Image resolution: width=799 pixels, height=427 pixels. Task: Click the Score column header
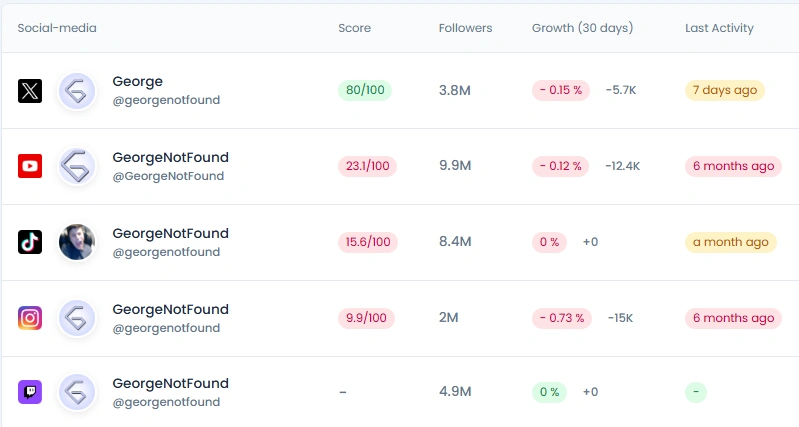pyautogui.click(x=355, y=28)
